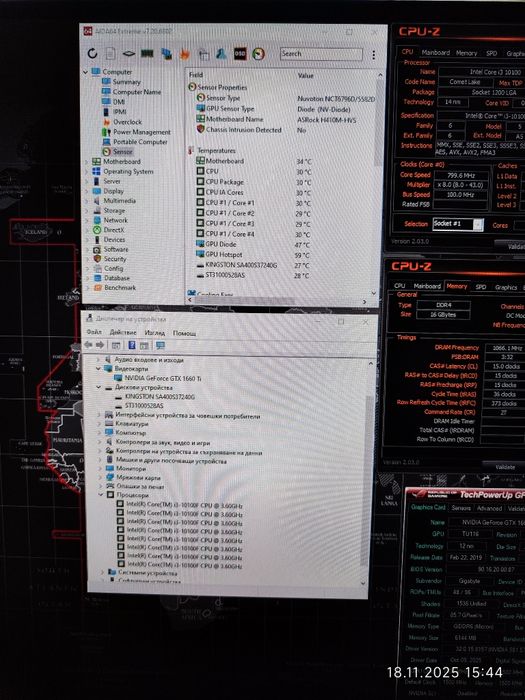Expand the Storage node in AIDA64 tree
This screenshot has width=525, height=700.
click(87, 211)
